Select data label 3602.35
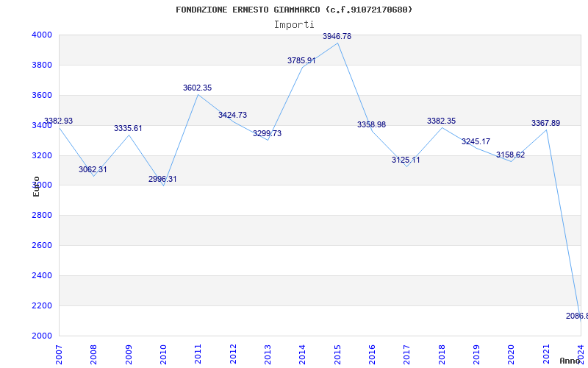This screenshot has width=588, height=368. tap(197, 88)
